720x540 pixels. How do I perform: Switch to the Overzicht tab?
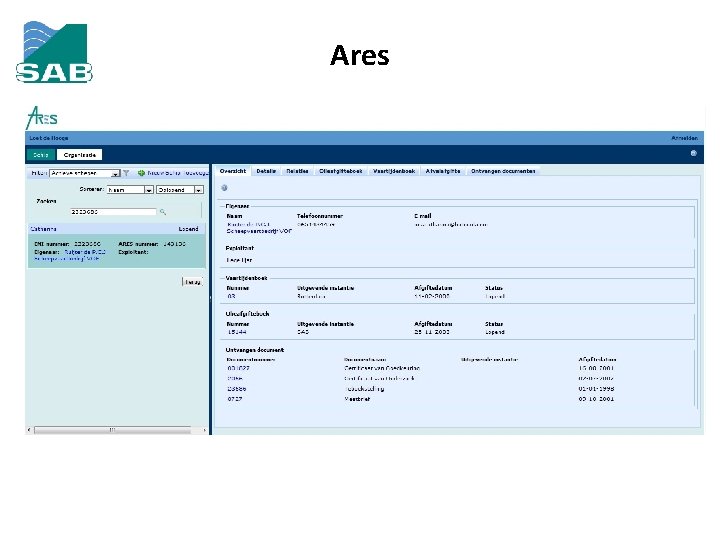coord(233,171)
